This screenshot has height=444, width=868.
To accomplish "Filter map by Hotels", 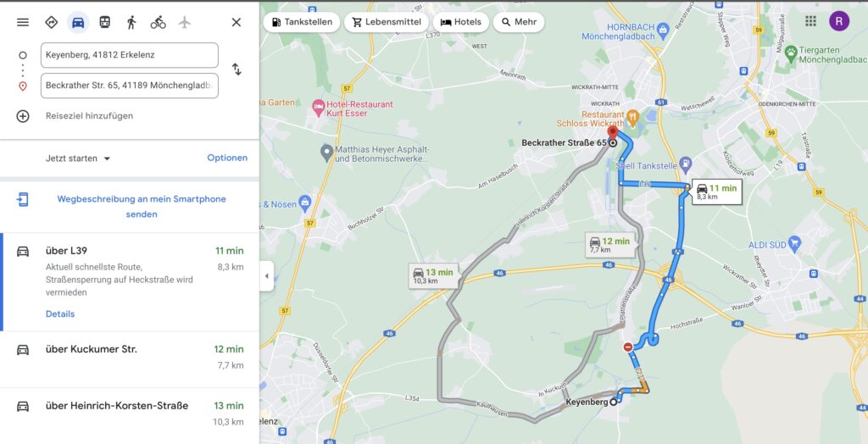I will 460,22.
